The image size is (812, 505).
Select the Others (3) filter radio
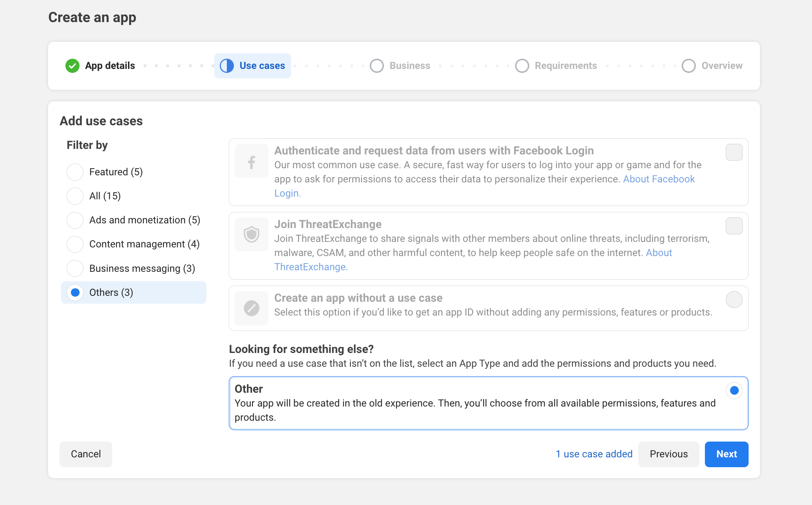pos(75,293)
